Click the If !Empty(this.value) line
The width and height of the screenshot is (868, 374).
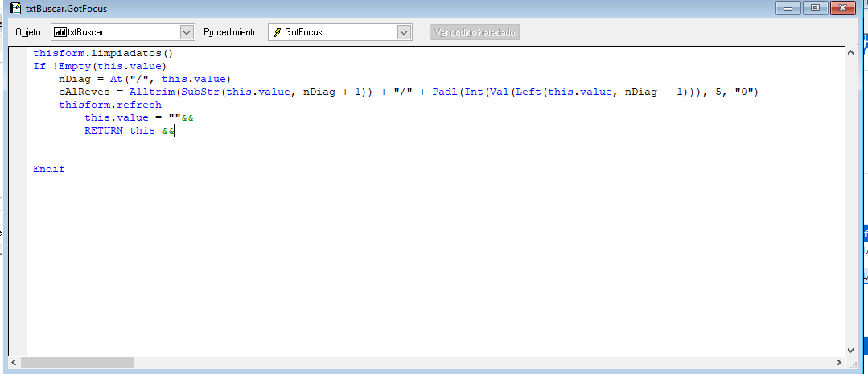click(x=101, y=67)
